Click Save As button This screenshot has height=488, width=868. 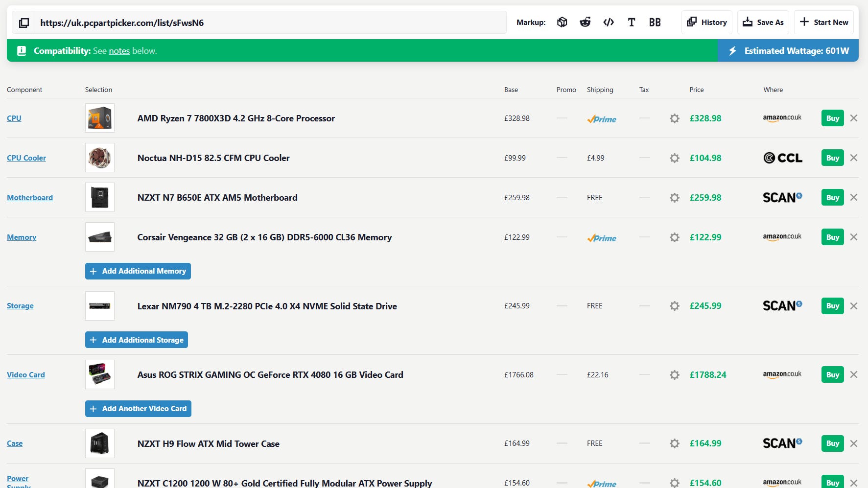(763, 22)
